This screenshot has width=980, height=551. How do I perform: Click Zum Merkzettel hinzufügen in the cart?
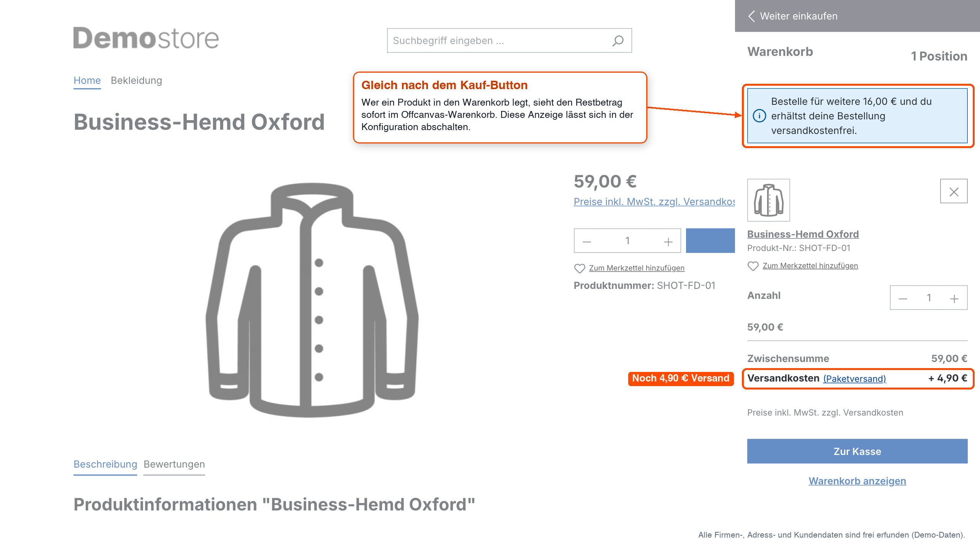(x=810, y=266)
